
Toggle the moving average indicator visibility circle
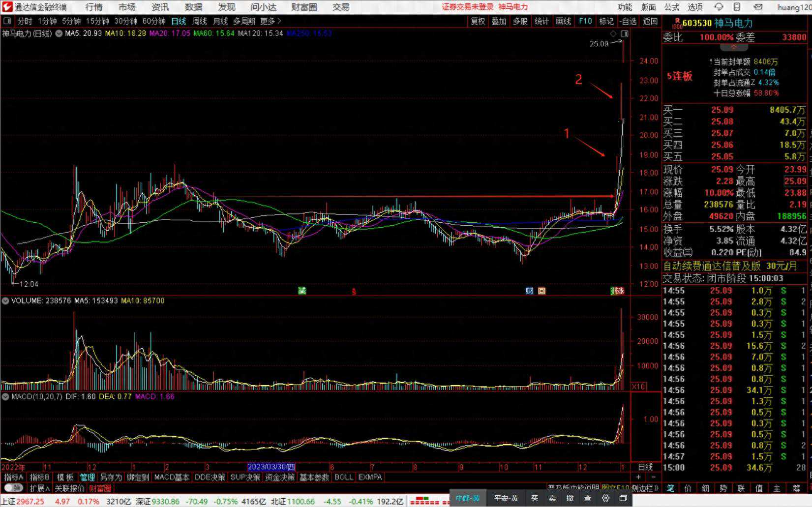(x=59, y=33)
